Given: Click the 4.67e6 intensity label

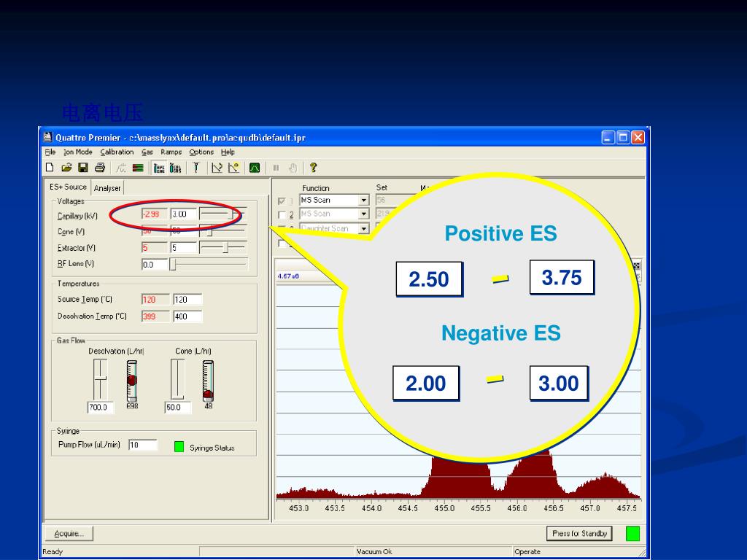Looking at the screenshot, I should click(288, 276).
